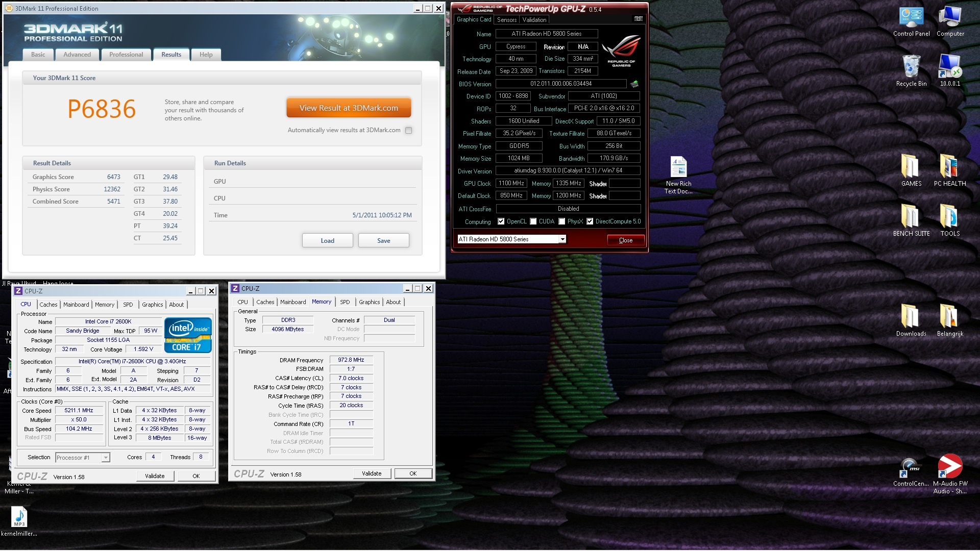Click the CPU-Z CPU window title icon
This screenshot has width=980, height=551.
(18, 291)
